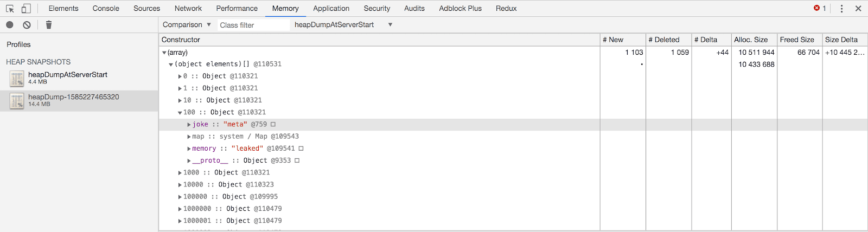Expand the 1000 :: Object row
This screenshot has width=868, height=232.
[180, 173]
